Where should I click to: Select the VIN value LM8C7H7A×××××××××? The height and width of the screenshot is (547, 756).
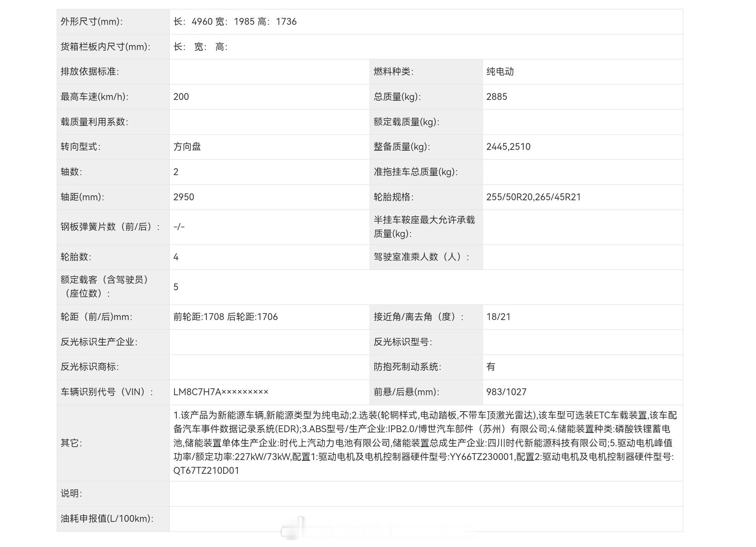(x=221, y=392)
